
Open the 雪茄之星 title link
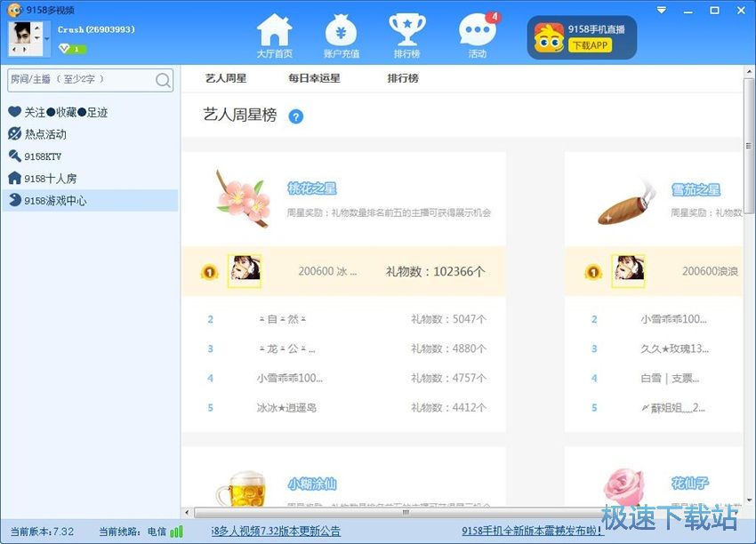pos(696,190)
